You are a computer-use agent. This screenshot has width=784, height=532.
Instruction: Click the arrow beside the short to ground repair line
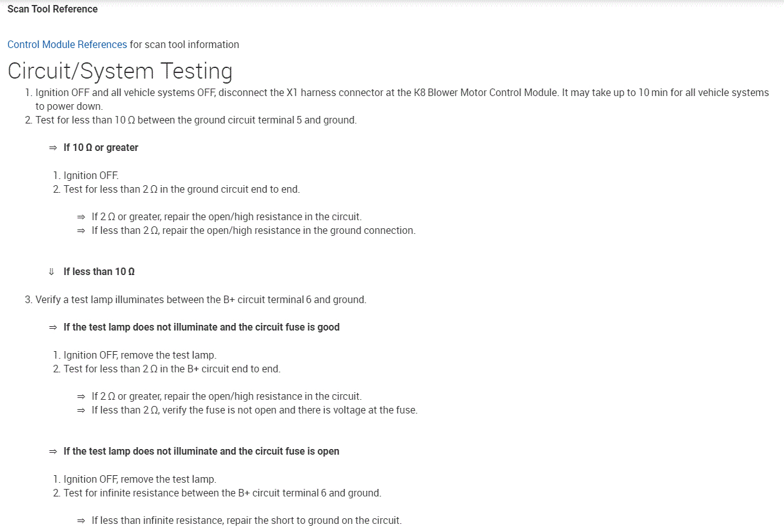[x=81, y=521]
